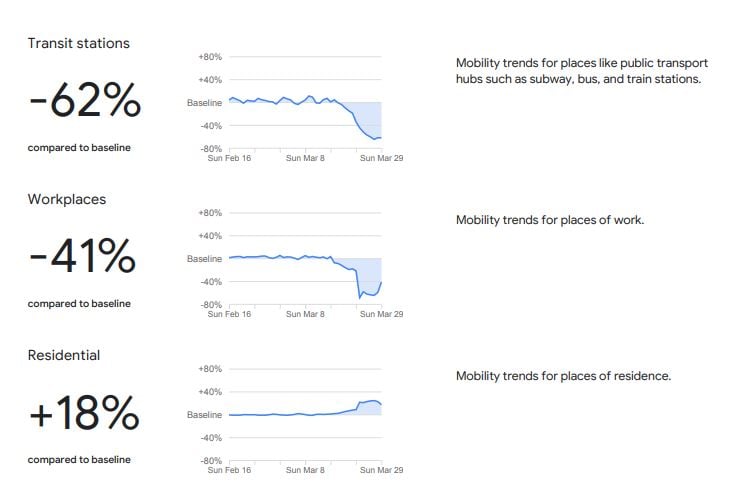This screenshot has width=742, height=490.
Task: Click Sun Feb 16 label on workplaces chart
Action: pos(229,314)
